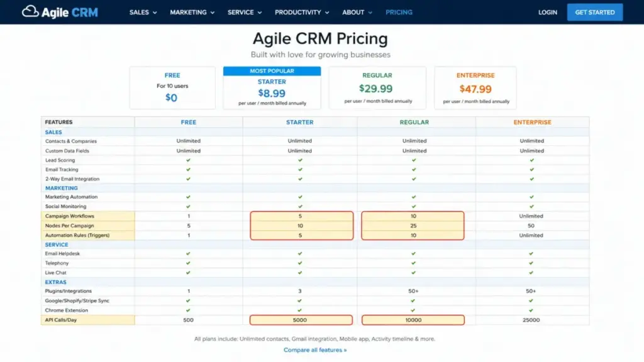Click the Contacts & Companies row label
Viewport: 644px width, 362px height.
point(71,141)
